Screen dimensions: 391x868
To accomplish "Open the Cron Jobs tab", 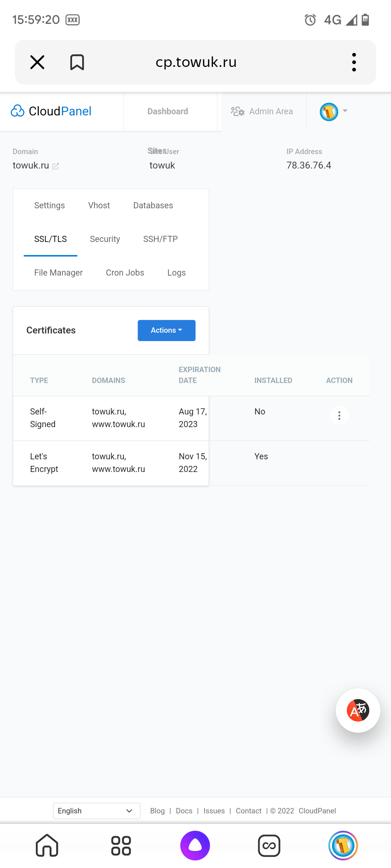I will pyautogui.click(x=125, y=272).
